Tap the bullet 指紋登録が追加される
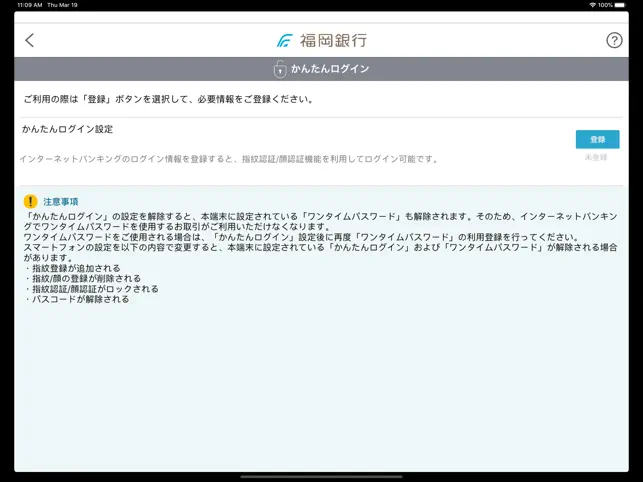Viewport: 643px width, 482px height. (72, 268)
